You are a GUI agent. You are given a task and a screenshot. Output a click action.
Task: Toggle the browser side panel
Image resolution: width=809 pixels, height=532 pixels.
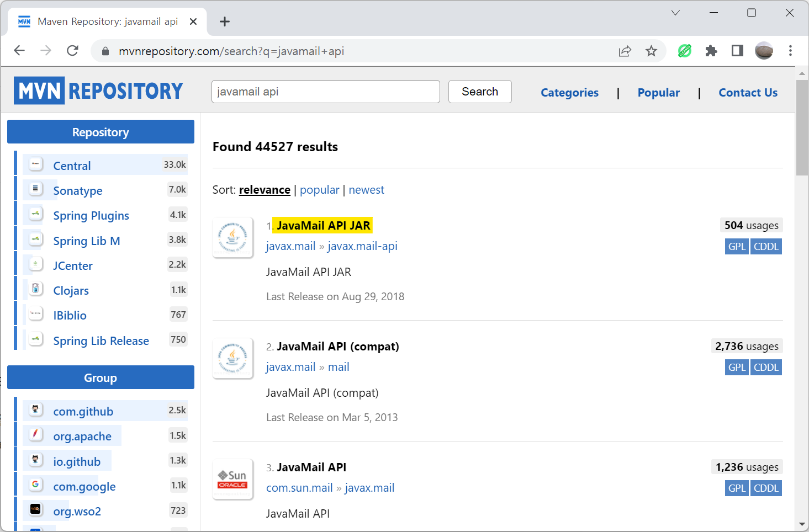pos(737,51)
